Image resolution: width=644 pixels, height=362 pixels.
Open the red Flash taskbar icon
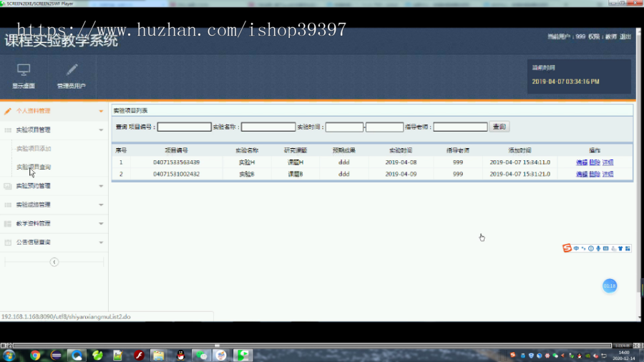coord(139,356)
